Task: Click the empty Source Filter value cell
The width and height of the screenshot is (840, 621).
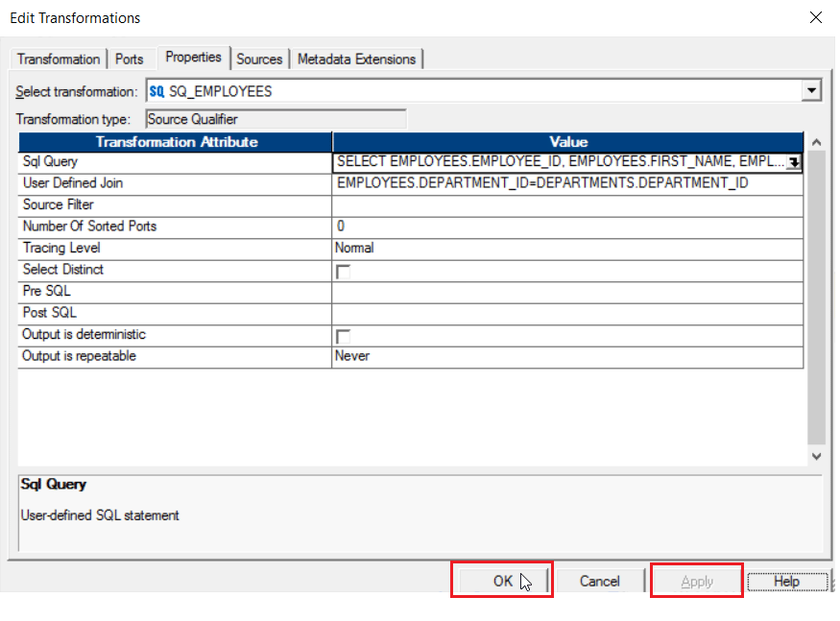Action: tap(567, 205)
